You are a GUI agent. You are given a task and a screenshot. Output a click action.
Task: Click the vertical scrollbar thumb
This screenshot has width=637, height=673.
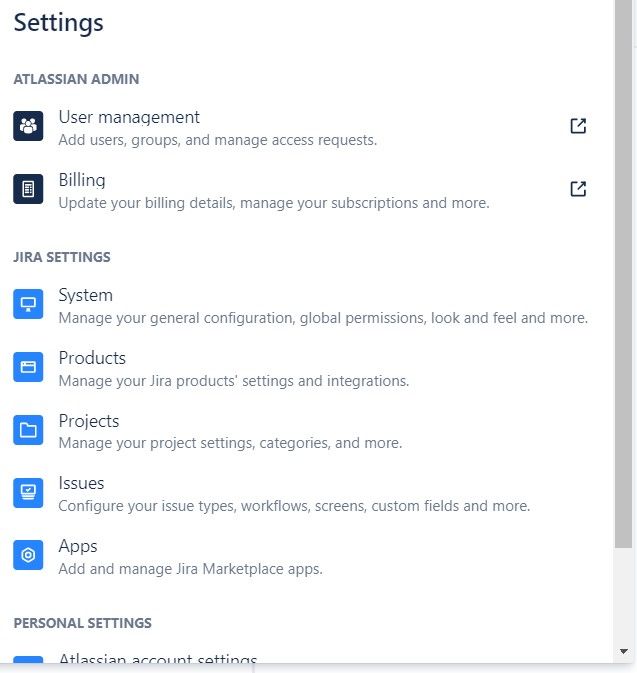pos(623,274)
